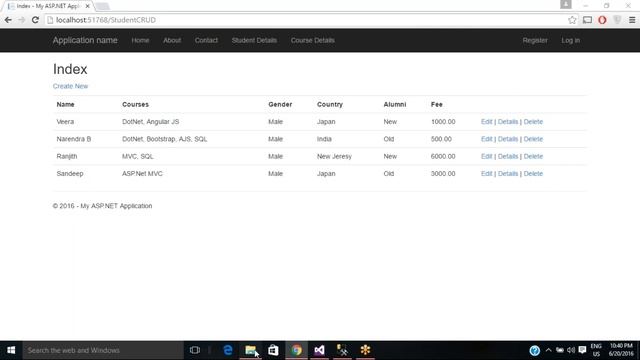Close the Index browser tab
Image resolution: width=640 pixels, height=360 pixels.
87,6
